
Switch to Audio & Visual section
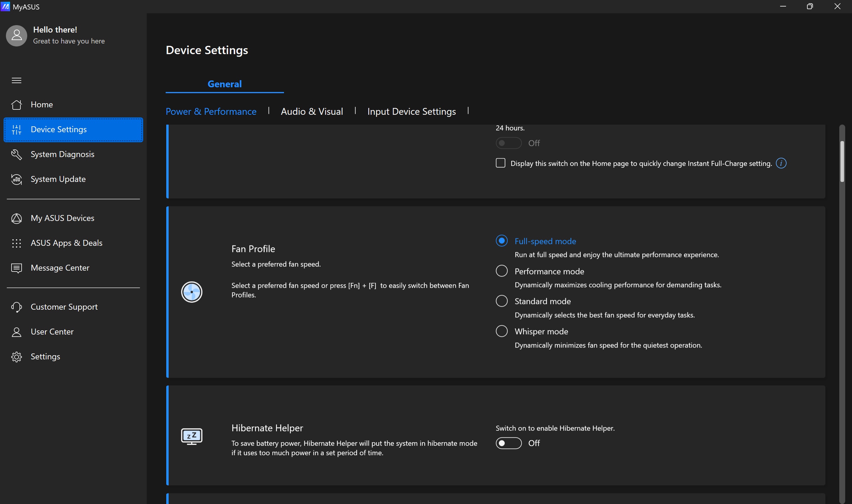(312, 112)
